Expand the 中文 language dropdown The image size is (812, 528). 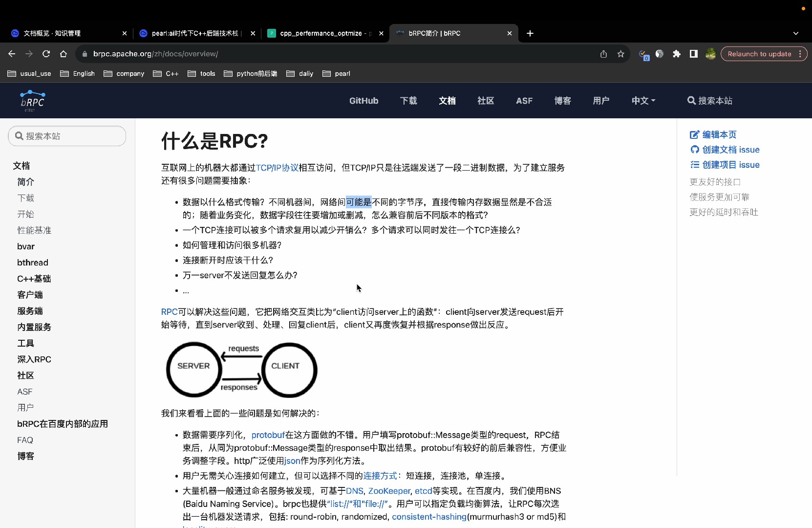pyautogui.click(x=643, y=101)
